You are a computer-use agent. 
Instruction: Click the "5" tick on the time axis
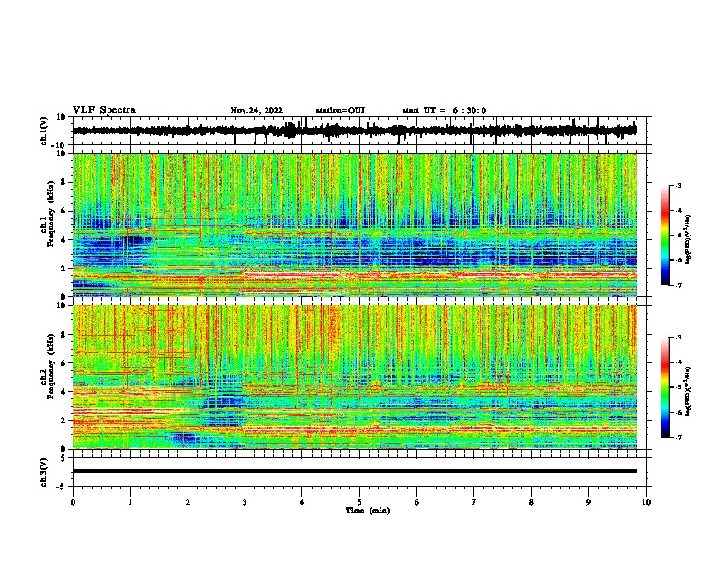point(359,502)
